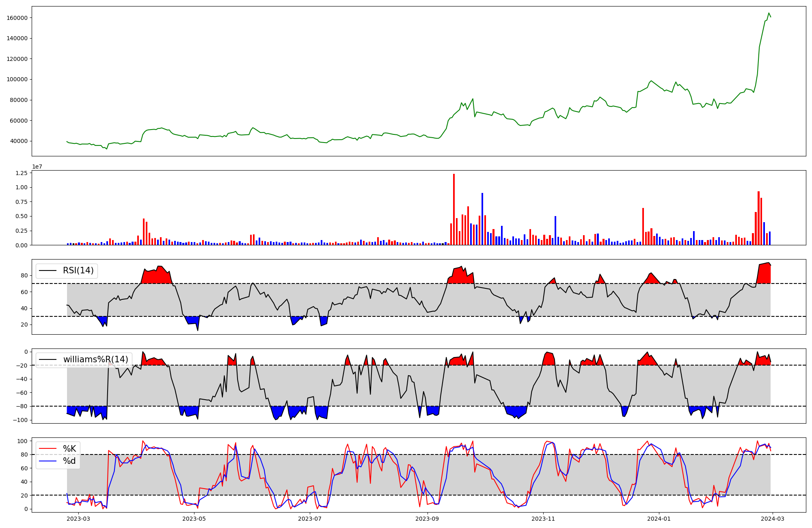Click the blue %d legend line sample

(x=48, y=461)
